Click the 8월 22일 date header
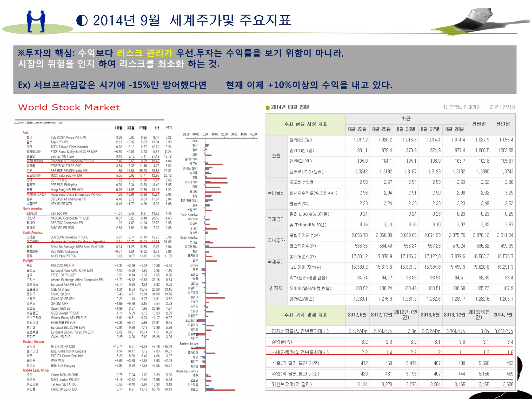The width and height of the screenshot is (532, 399). tap(357, 129)
